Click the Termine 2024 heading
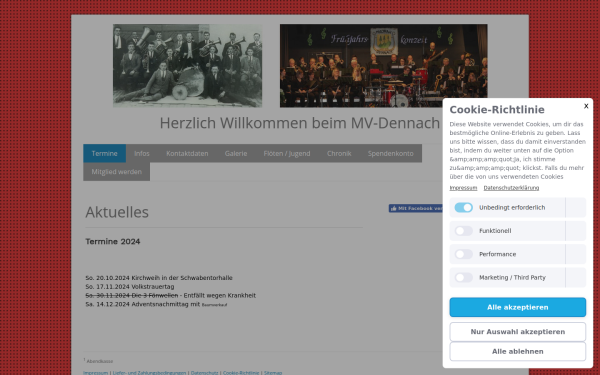600x375 pixels. (113, 241)
